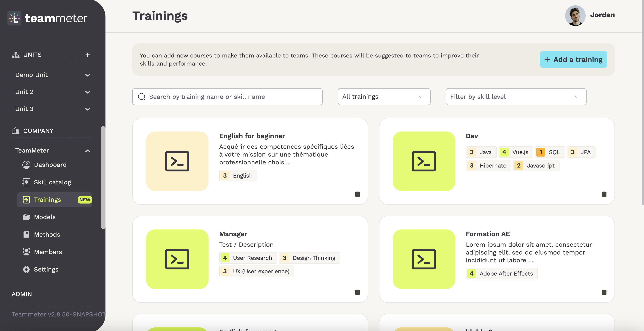This screenshot has width=644, height=331.
Task: Delete English for beginner training
Action: point(358,194)
